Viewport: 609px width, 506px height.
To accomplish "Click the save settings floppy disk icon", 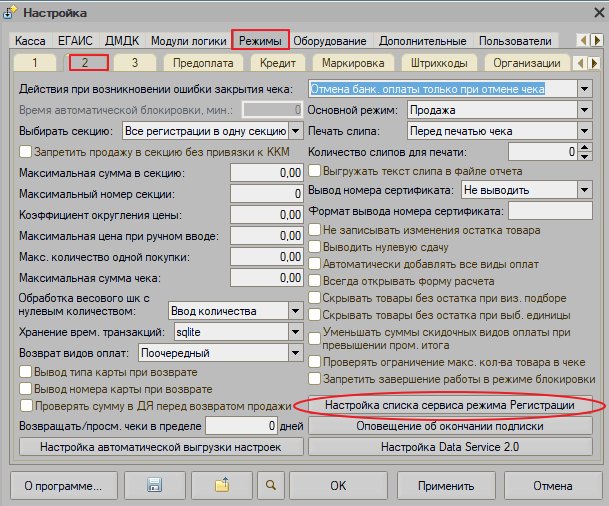I will click(155, 485).
